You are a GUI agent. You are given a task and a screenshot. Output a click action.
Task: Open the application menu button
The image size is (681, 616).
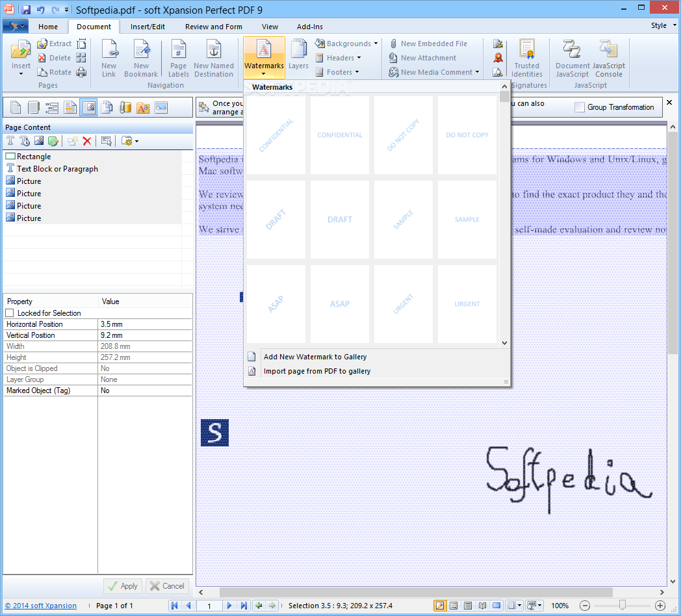point(16,26)
